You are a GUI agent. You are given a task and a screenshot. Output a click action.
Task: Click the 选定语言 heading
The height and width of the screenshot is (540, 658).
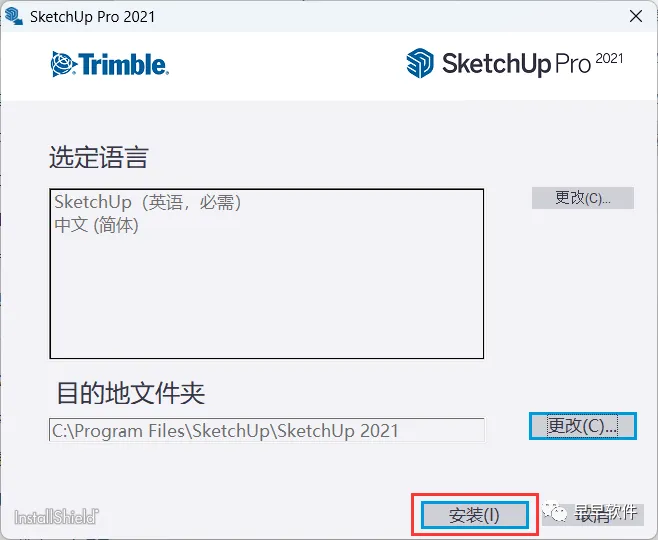(99, 157)
